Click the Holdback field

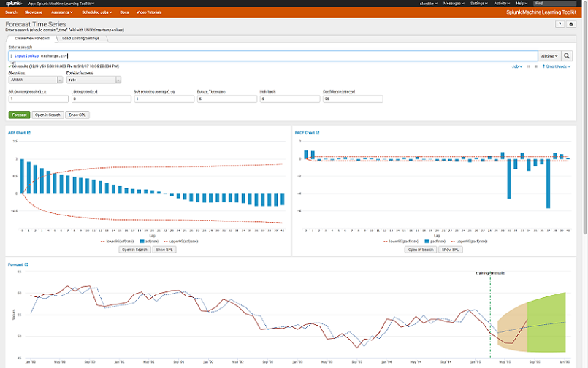click(290, 99)
